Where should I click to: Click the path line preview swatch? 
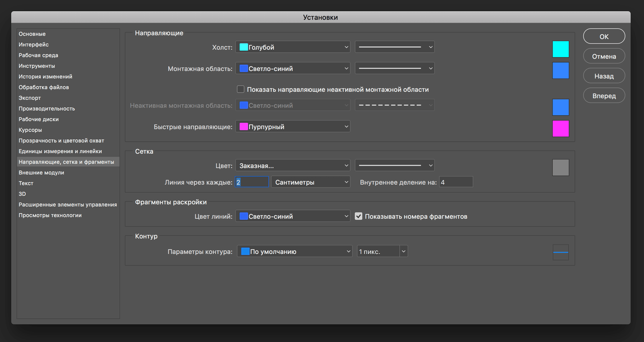(560, 252)
